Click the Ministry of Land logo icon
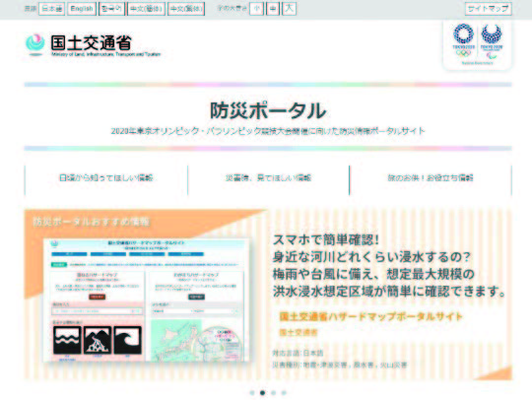Image resolution: width=532 pixels, height=400 pixels. pyautogui.click(x=34, y=44)
